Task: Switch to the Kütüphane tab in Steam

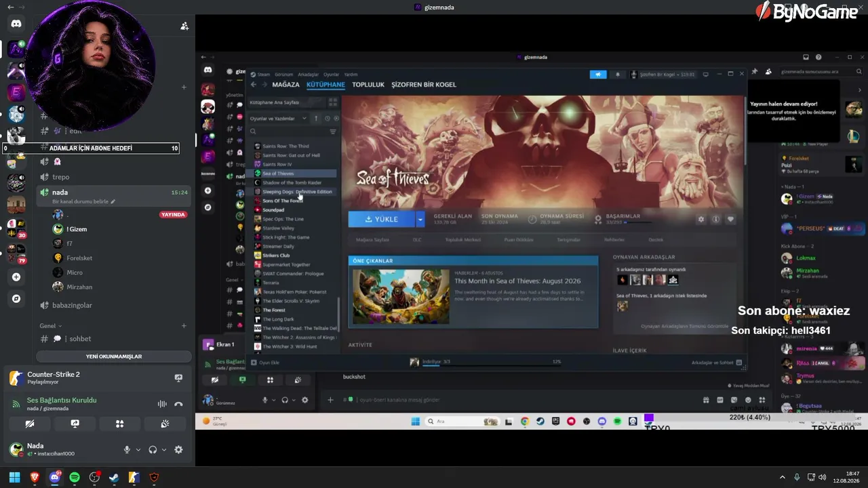Action: coord(325,85)
